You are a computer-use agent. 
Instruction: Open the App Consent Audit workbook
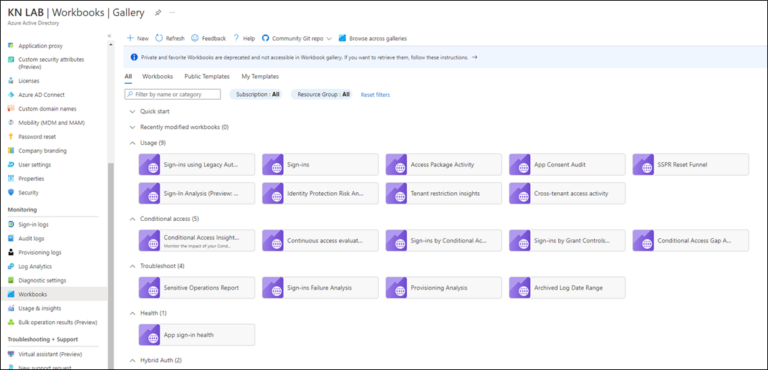(567, 165)
